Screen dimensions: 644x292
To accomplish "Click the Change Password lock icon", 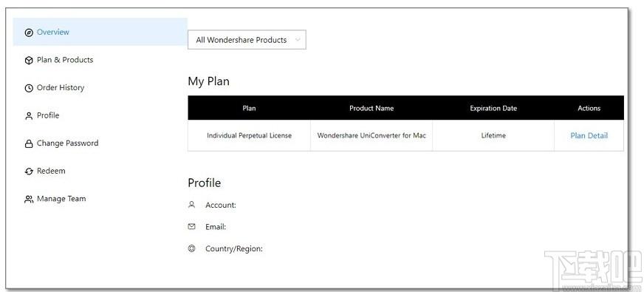I will click(x=29, y=144).
